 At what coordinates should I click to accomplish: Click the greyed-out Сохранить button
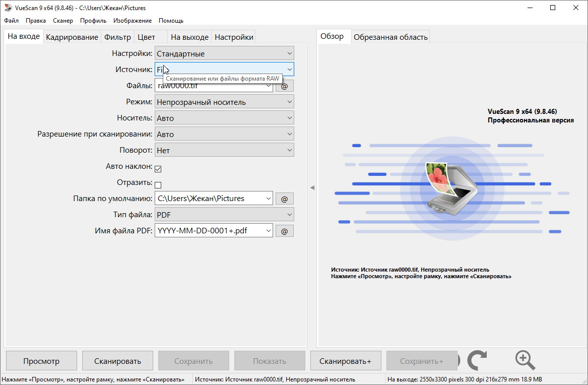click(x=193, y=361)
